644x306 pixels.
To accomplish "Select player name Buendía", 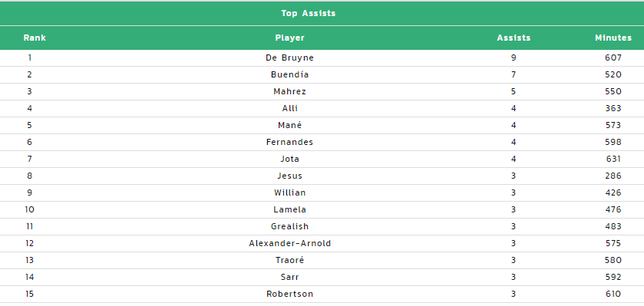I will pyautogui.click(x=289, y=74).
